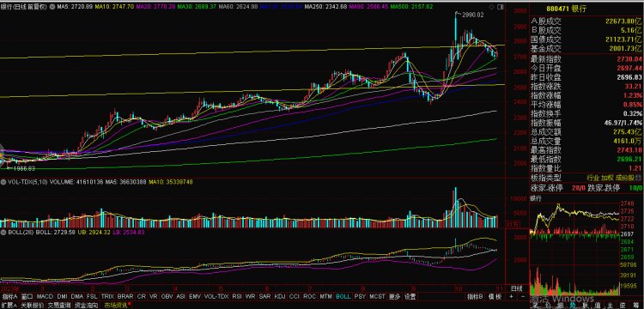The height and width of the screenshot is (309, 644).
Task: Open the 模板 template option
Action: pos(495,296)
